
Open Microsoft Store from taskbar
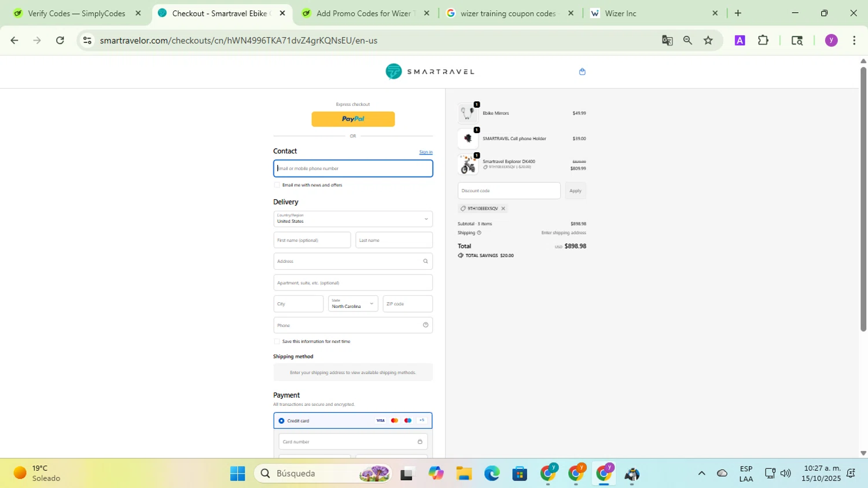coord(520,474)
